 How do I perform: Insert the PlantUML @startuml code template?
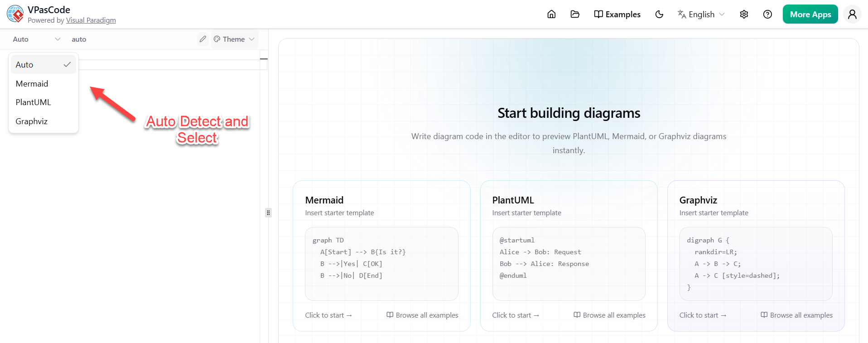(569, 264)
